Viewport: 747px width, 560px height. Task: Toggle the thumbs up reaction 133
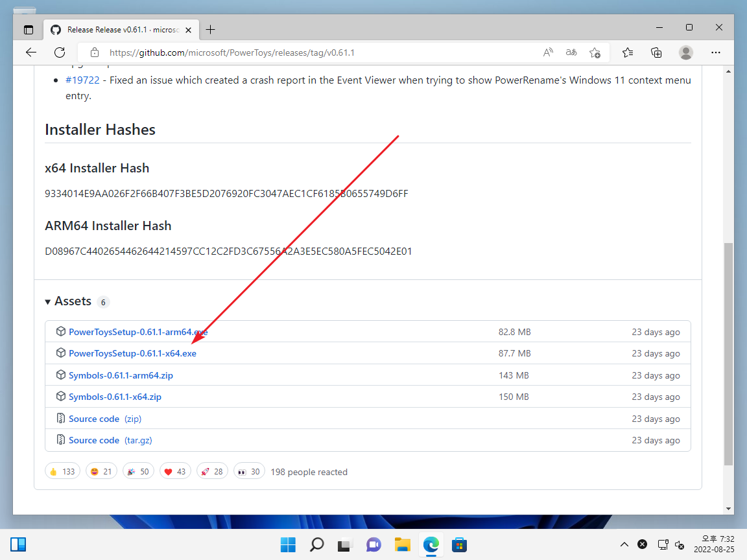pos(62,471)
